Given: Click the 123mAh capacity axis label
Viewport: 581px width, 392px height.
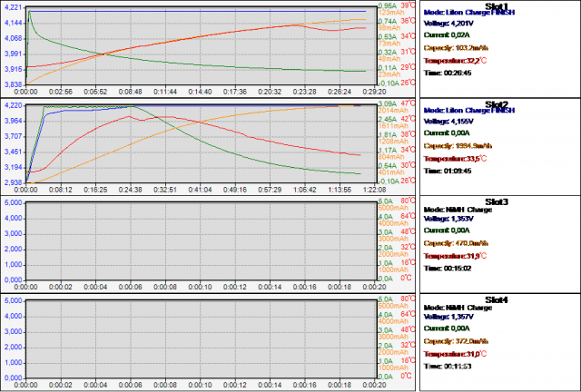Looking at the screenshot, I should [389, 12].
